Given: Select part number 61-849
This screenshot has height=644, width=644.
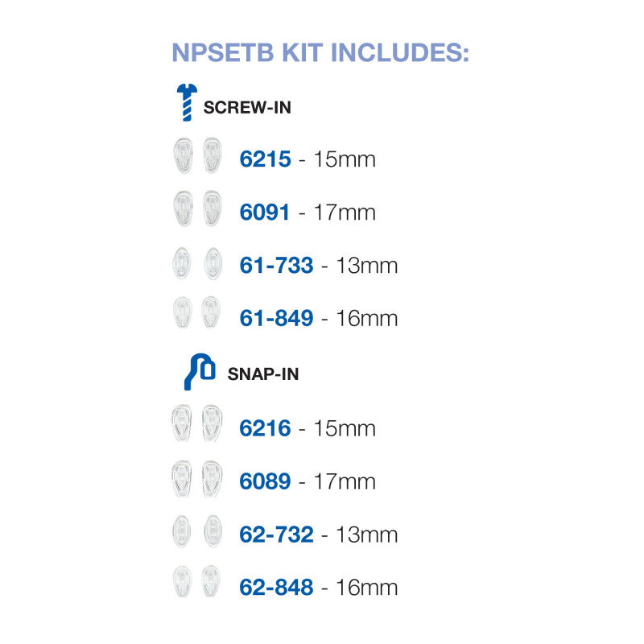Looking at the screenshot, I should [x=276, y=319].
